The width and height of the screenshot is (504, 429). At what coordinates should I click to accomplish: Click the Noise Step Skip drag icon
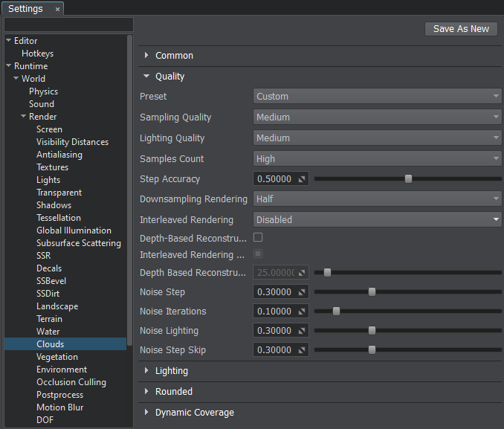point(302,350)
